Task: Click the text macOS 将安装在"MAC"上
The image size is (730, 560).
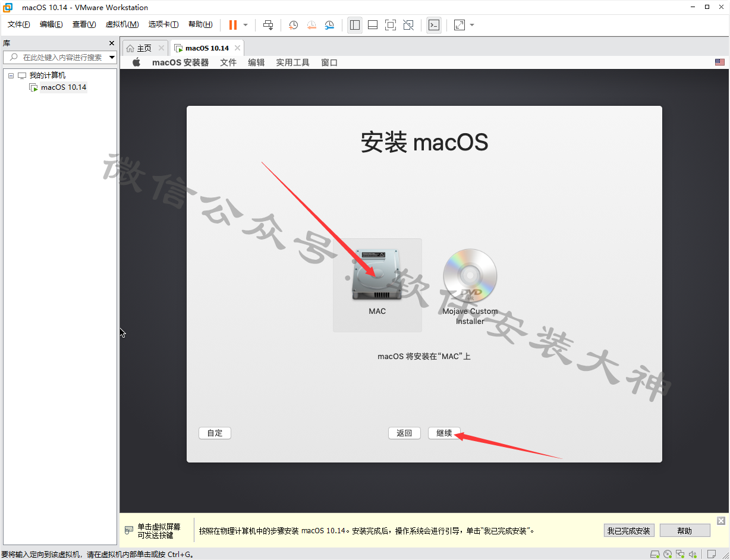Action: pos(424,357)
